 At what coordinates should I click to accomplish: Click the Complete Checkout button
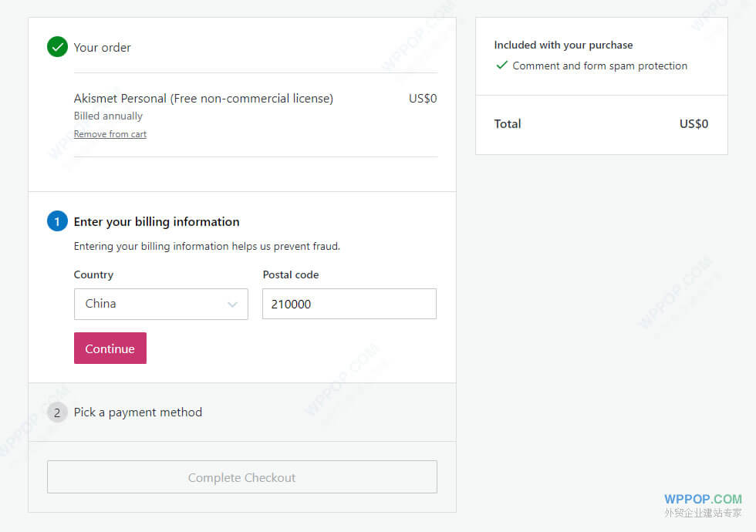[x=241, y=477]
